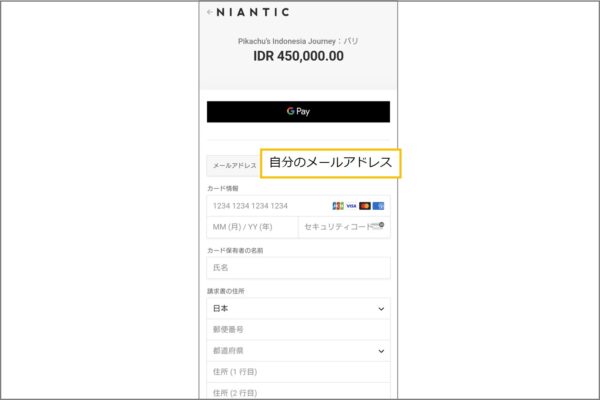Focus the 住所 (2 行目) address field

[x=298, y=392]
